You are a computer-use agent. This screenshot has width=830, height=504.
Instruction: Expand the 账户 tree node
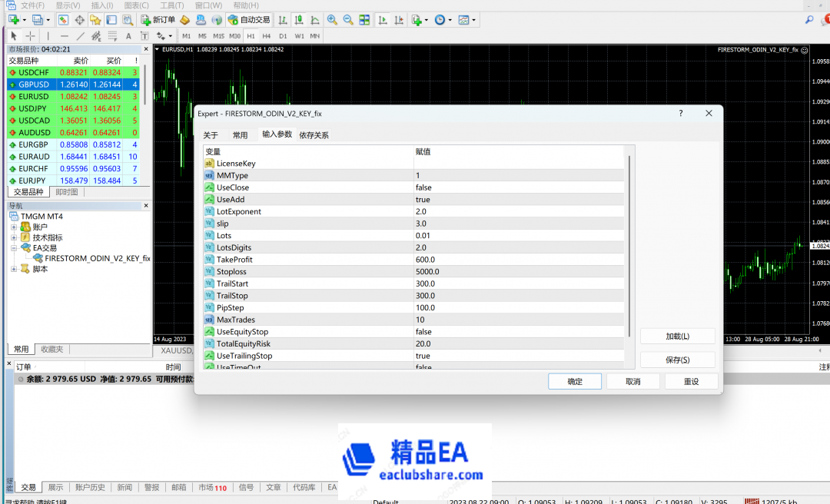pyautogui.click(x=14, y=227)
